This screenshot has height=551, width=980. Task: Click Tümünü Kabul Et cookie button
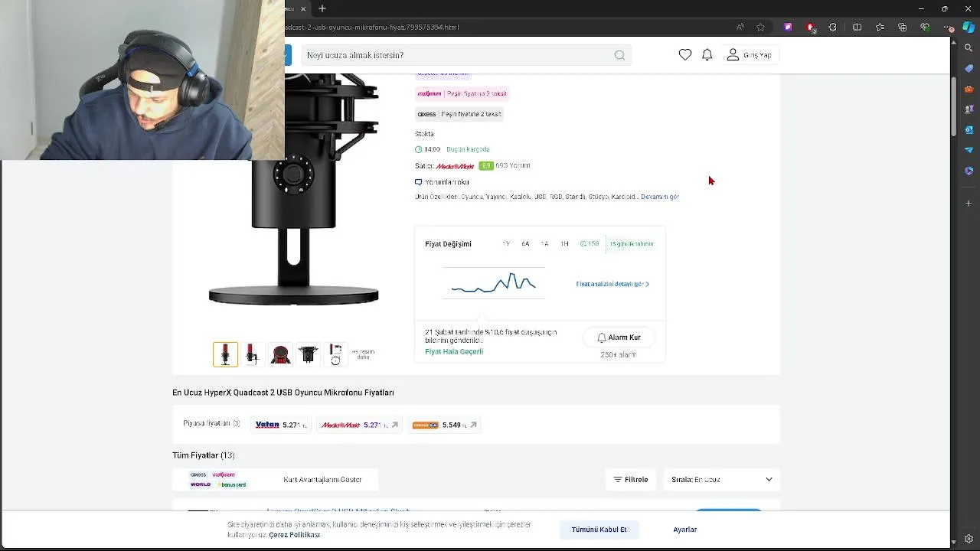point(599,530)
